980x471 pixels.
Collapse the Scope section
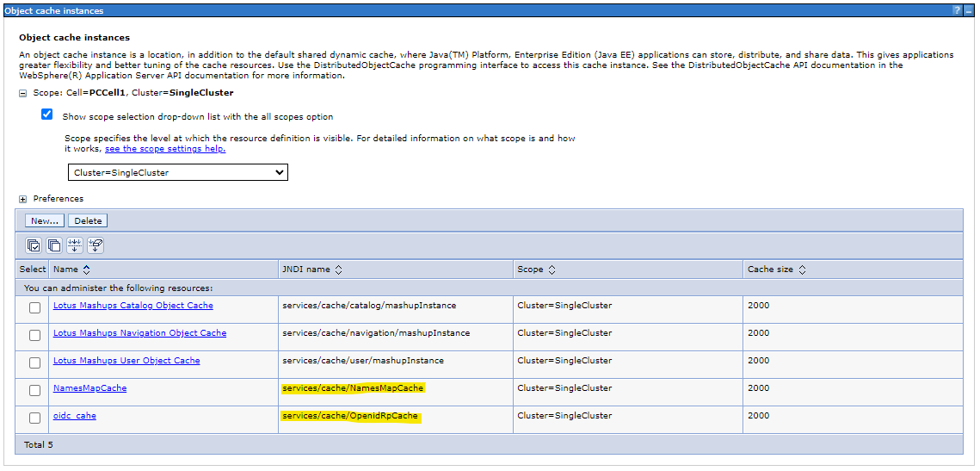point(23,93)
